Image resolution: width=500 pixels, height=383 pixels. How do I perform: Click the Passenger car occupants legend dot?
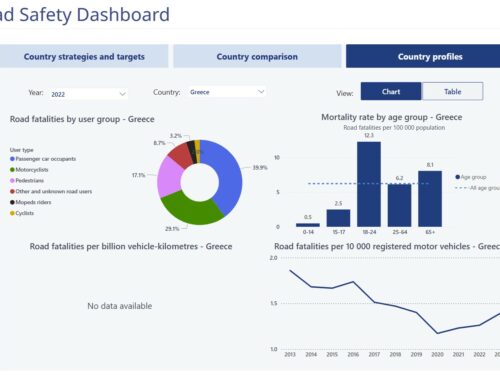pos(12,159)
